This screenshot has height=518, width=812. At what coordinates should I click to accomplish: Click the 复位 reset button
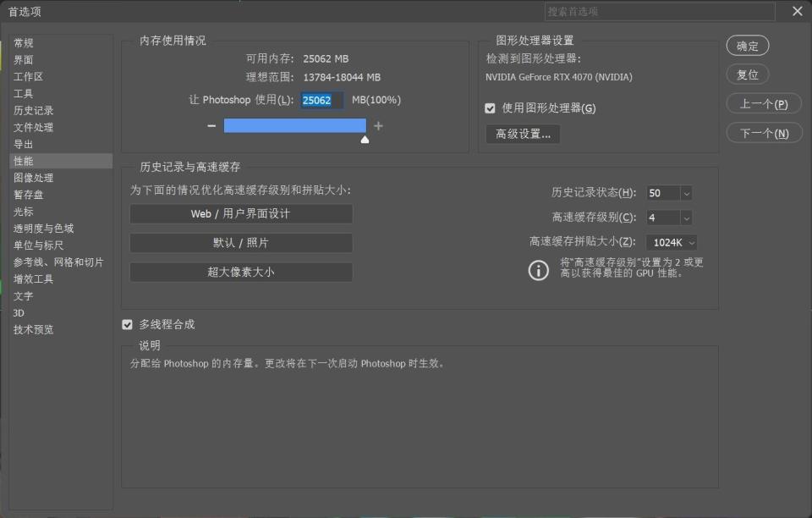pos(747,74)
